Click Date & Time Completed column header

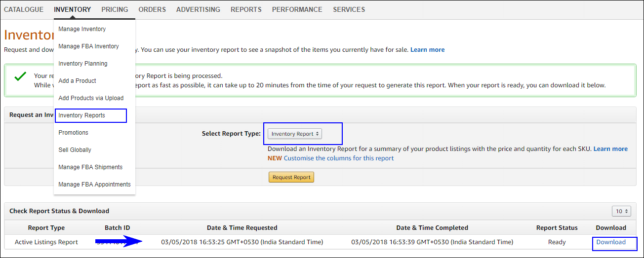pos(432,228)
